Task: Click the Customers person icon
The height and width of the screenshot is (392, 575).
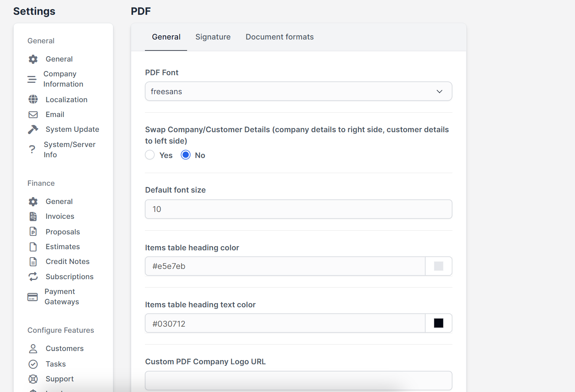Action: pos(33,348)
